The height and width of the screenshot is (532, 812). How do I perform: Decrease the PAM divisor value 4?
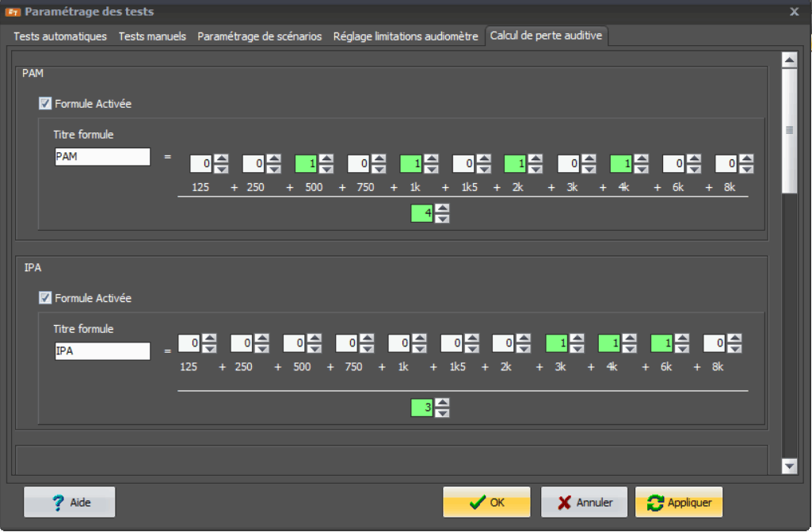(443, 218)
